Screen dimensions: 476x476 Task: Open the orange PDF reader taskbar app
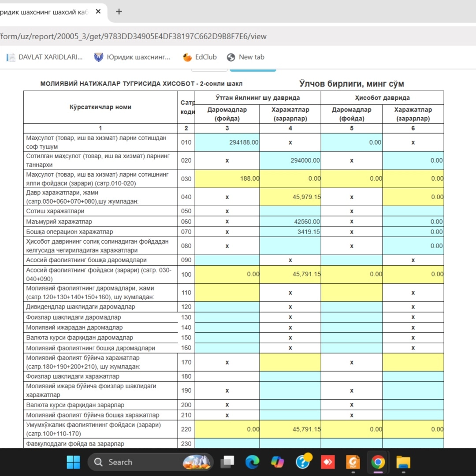pyautogui.click(x=353, y=462)
